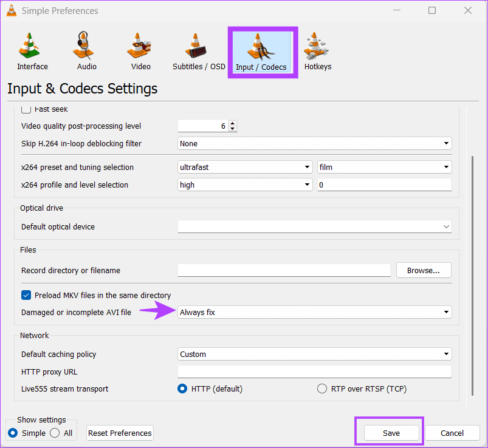Open the x264 preset dropdown showing ultrafast
This screenshot has height=448, width=488.
click(245, 167)
